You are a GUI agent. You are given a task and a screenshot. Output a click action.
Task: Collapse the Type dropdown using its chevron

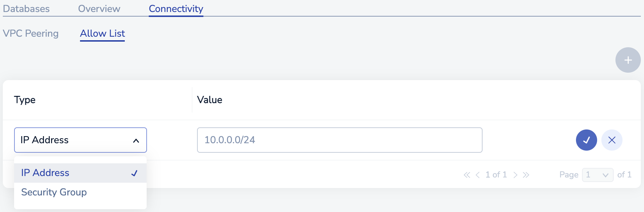(x=136, y=140)
